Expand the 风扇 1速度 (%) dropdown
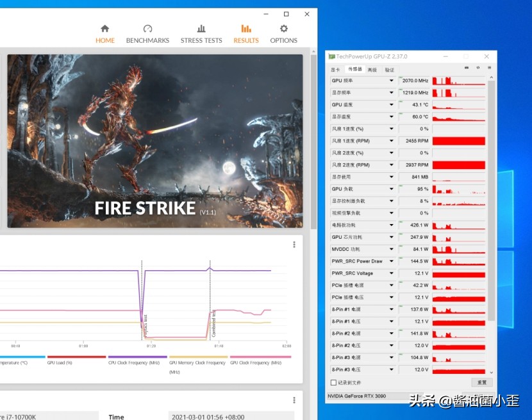Screen dimensions: 532x420 [x=391, y=129]
